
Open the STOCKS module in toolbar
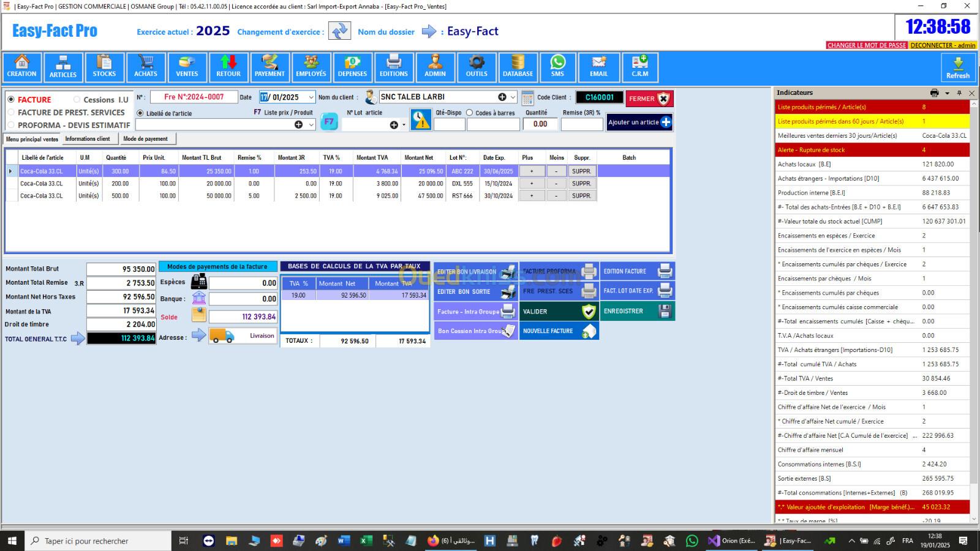pyautogui.click(x=104, y=67)
